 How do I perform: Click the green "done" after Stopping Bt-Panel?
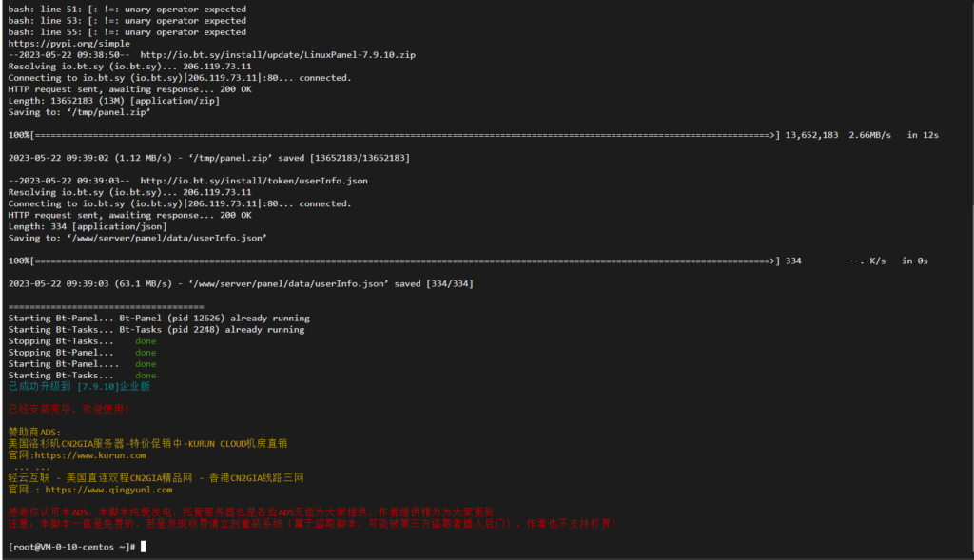146,353
